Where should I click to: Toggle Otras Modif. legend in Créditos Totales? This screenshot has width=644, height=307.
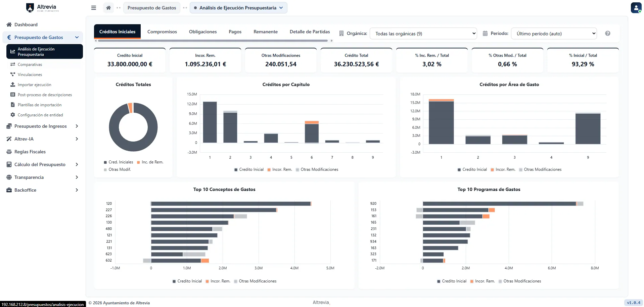click(x=118, y=169)
